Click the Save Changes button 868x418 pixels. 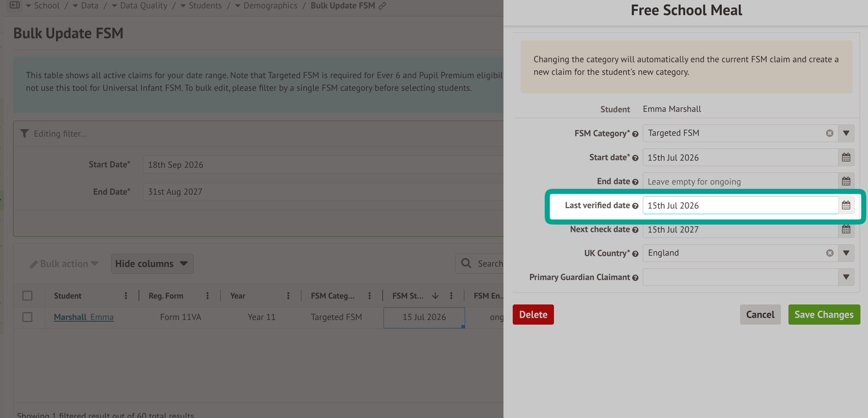[x=824, y=315]
